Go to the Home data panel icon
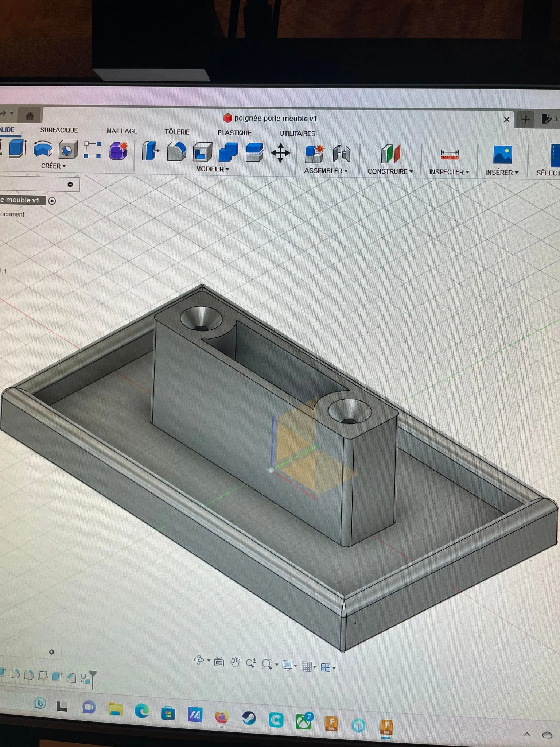 point(30,116)
